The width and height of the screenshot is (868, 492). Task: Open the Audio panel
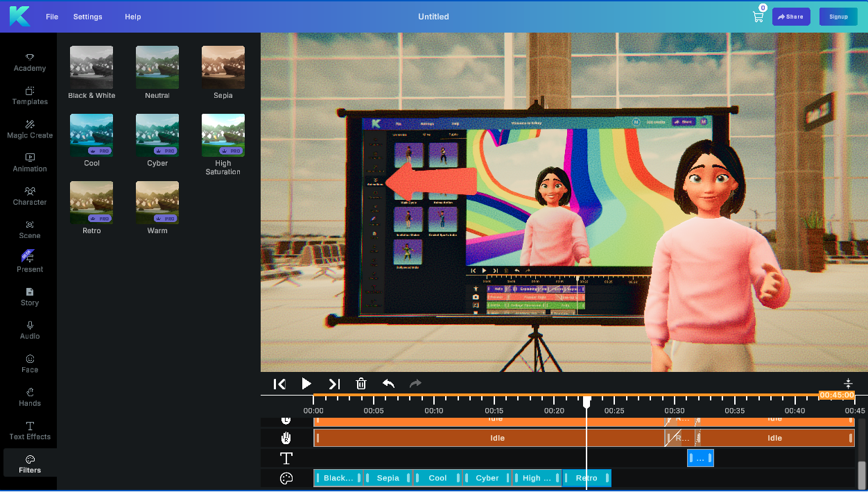pos(29,330)
